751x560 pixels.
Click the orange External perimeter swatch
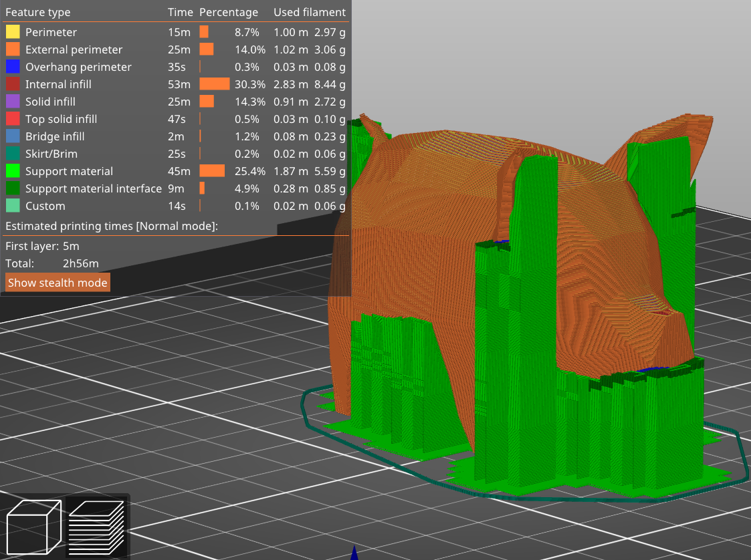tap(13, 49)
